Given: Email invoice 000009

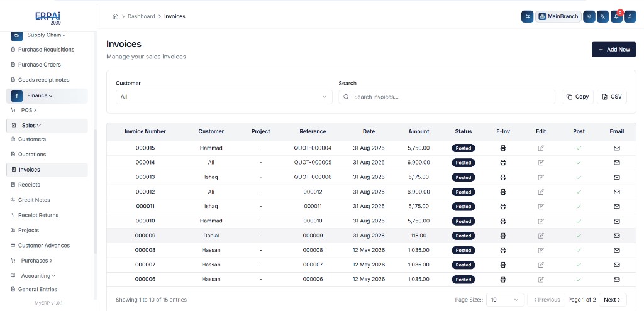Looking at the screenshot, I should 617,236.
